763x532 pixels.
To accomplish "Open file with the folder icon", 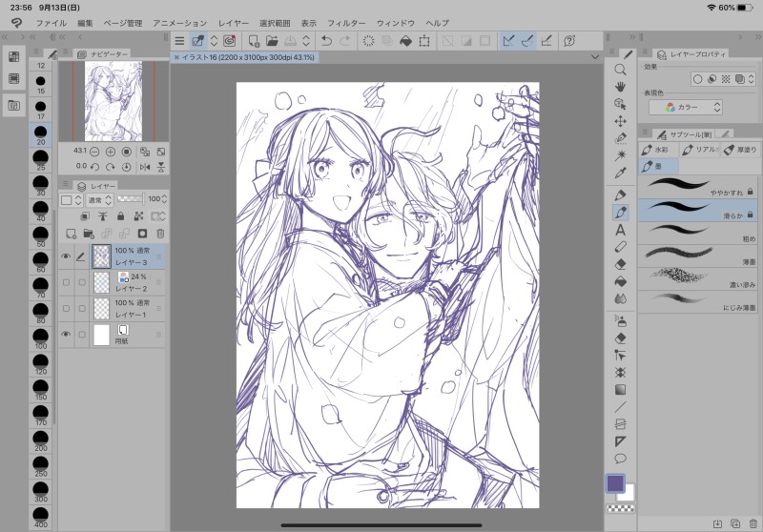I will [272, 41].
